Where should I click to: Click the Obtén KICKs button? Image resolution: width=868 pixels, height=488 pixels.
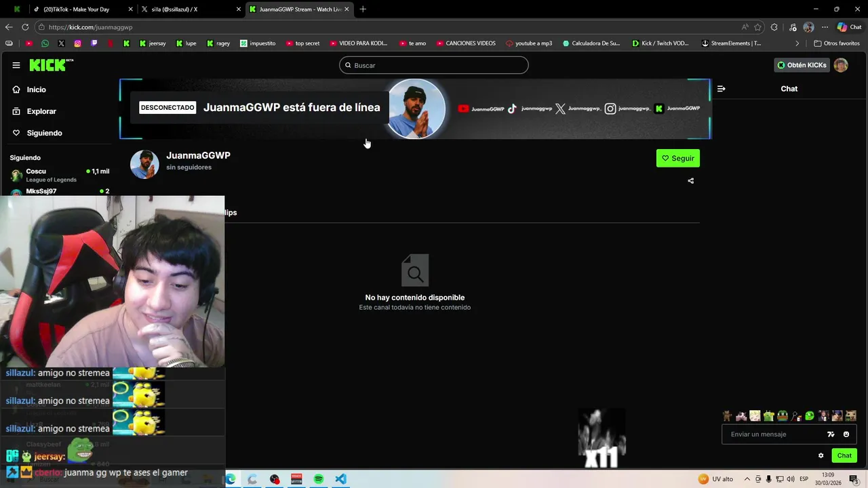point(802,65)
